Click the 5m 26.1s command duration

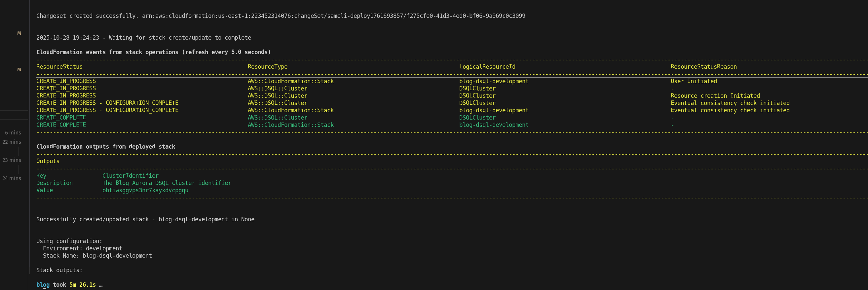click(x=83, y=285)
